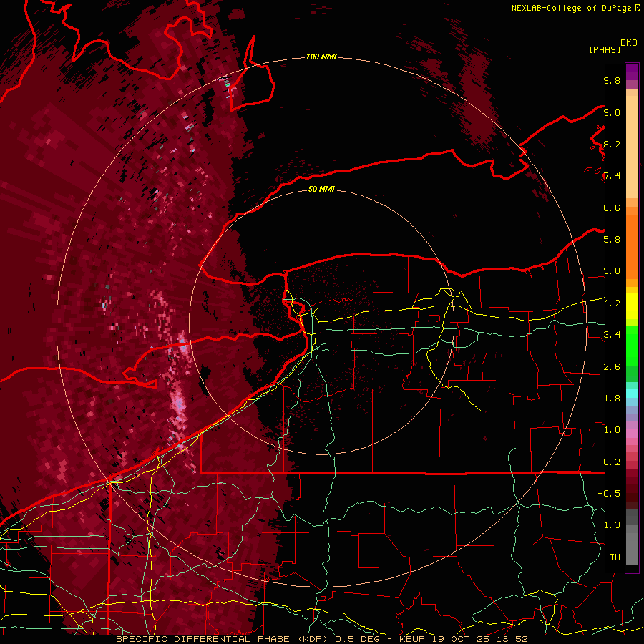This screenshot has width=644, height=644.
Task: Click the bright yellow segment of color bar
Action: [x=632, y=306]
